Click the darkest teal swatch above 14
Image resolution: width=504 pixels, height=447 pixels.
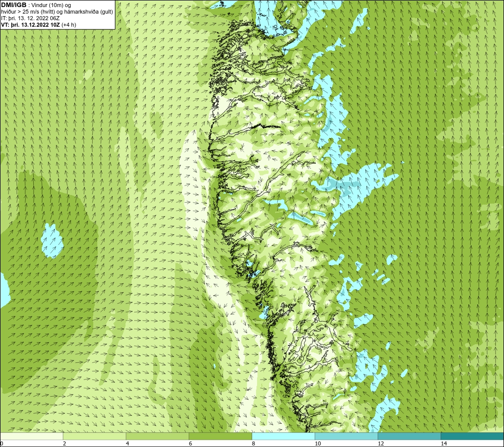(x=472, y=436)
